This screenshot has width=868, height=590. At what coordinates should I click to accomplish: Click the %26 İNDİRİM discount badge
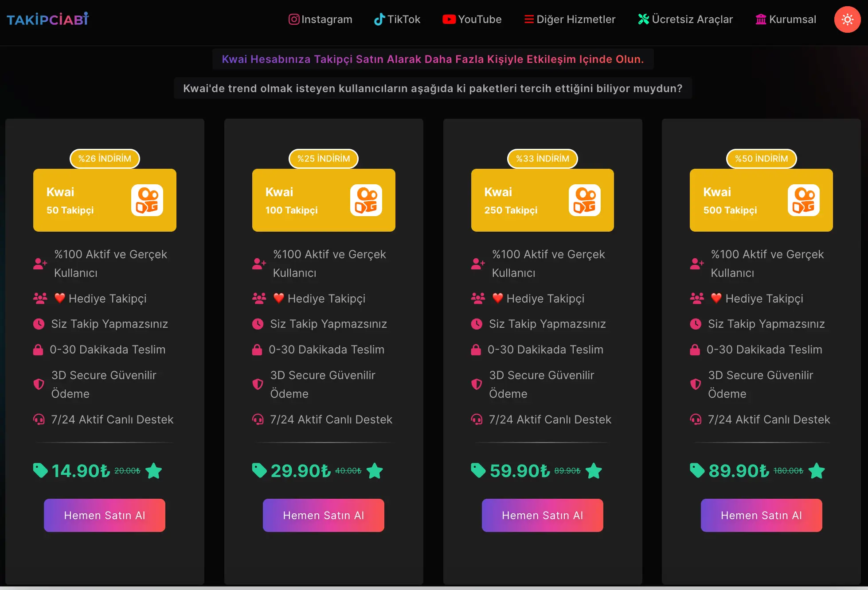(x=105, y=159)
